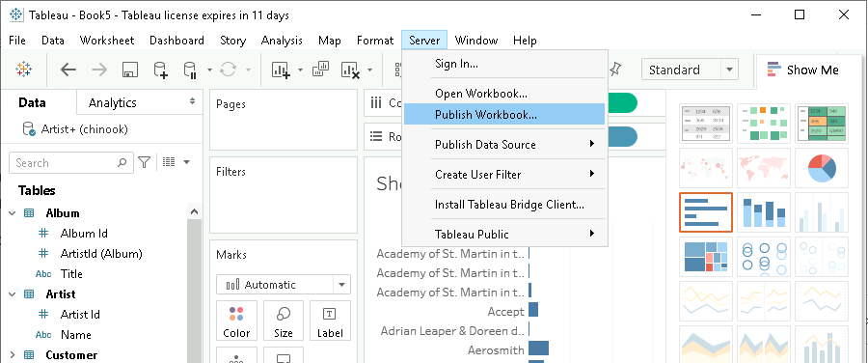Open the Story menu
The height and width of the screenshot is (363, 868).
232,41
